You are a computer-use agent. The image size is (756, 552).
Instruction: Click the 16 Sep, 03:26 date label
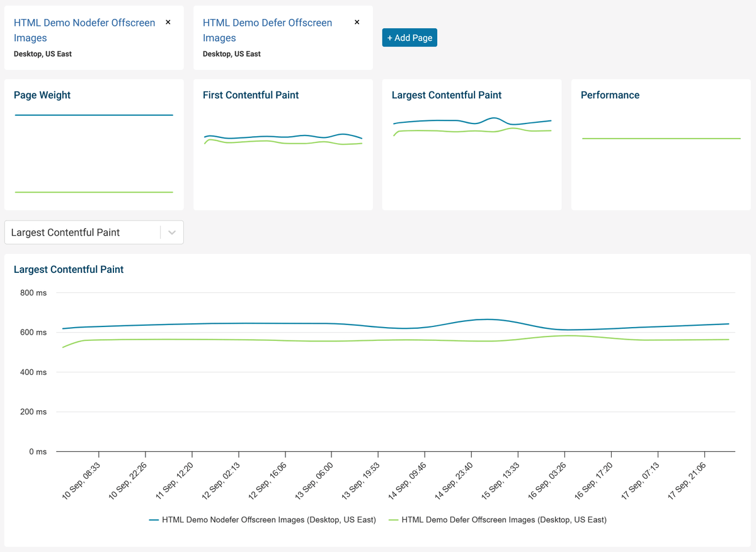[547, 481]
